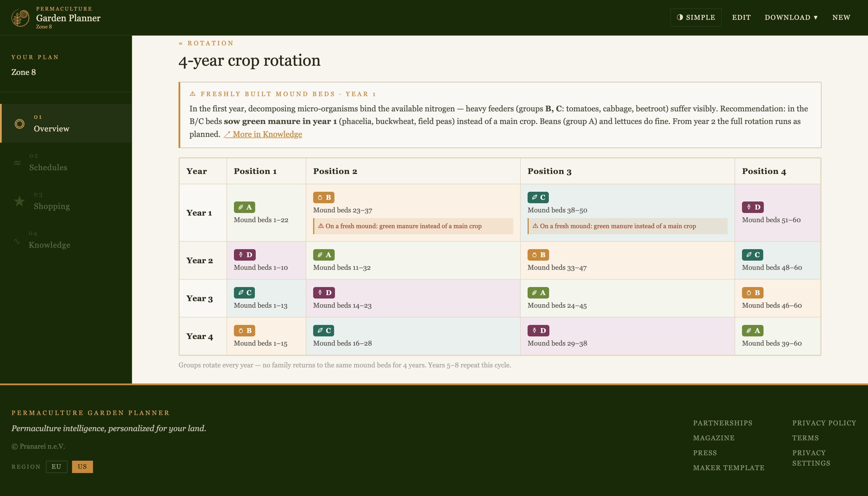The height and width of the screenshot is (496, 868).
Task: Open the MAKER TEMPLATE footer link
Action: 729,468
